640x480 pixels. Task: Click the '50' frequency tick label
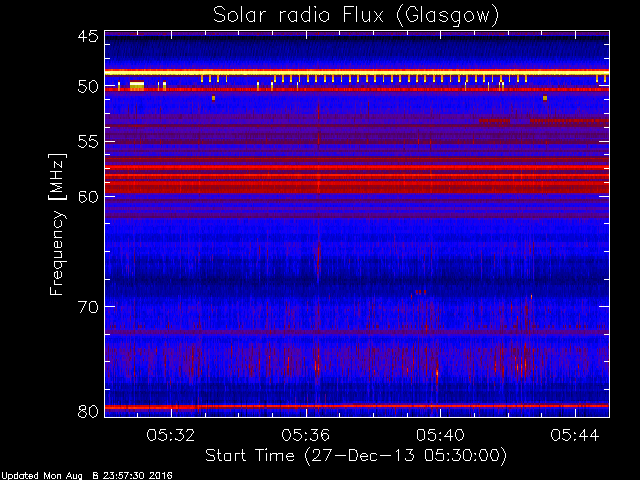[x=88, y=87]
